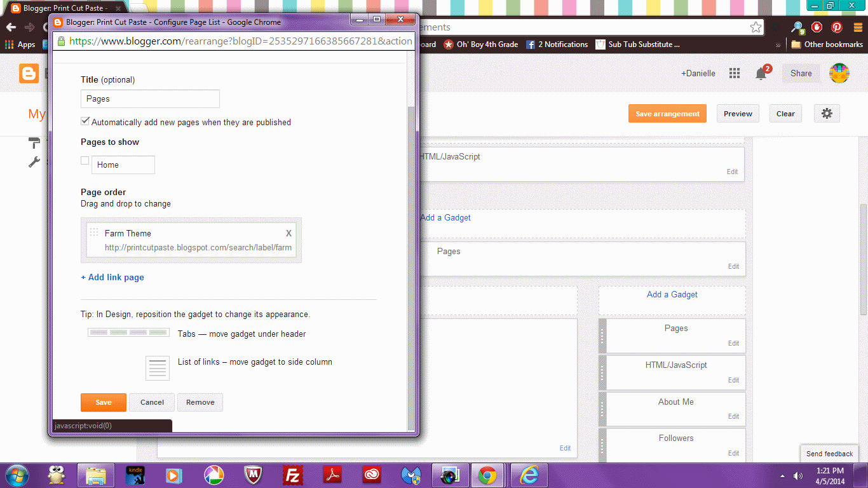Click the Add link page link
This screenshot has height=488, width=868.
click(x=112, y=277)
